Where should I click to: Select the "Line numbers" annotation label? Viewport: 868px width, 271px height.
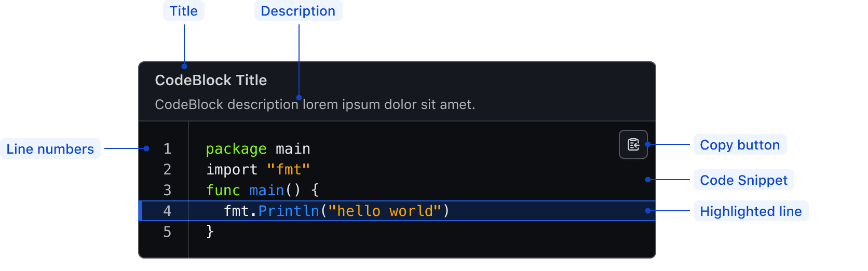[50, 149]
